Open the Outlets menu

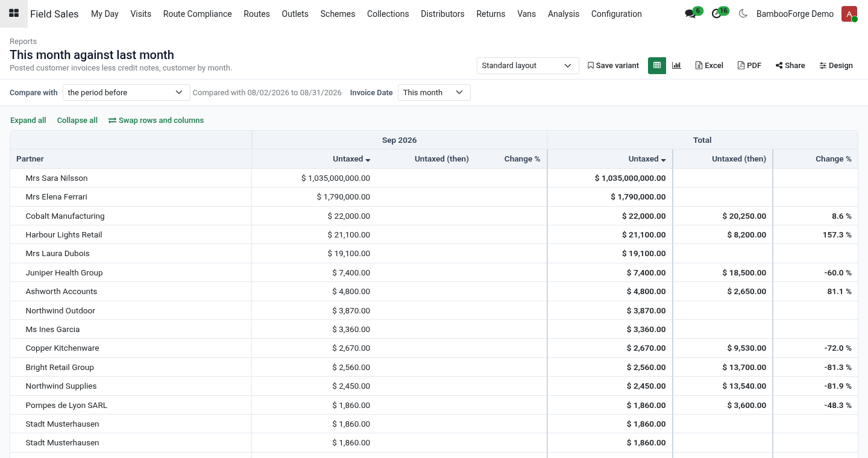(295, 14)
